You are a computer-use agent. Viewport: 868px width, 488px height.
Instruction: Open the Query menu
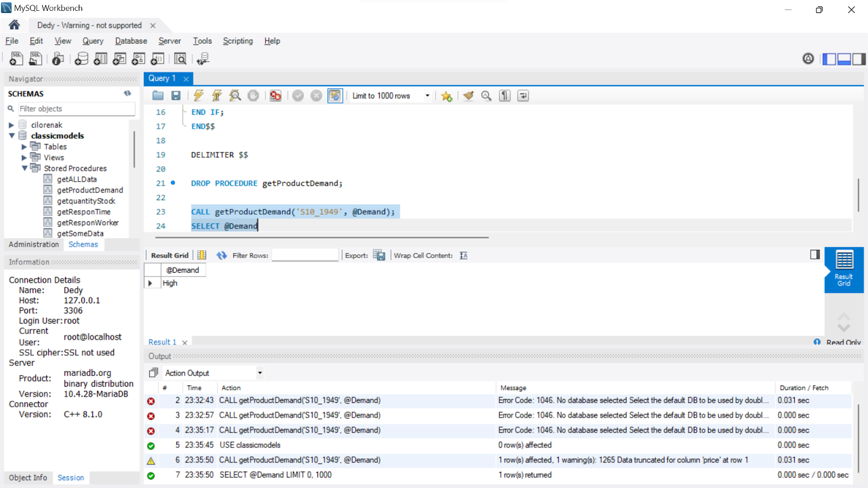[93, 41]
